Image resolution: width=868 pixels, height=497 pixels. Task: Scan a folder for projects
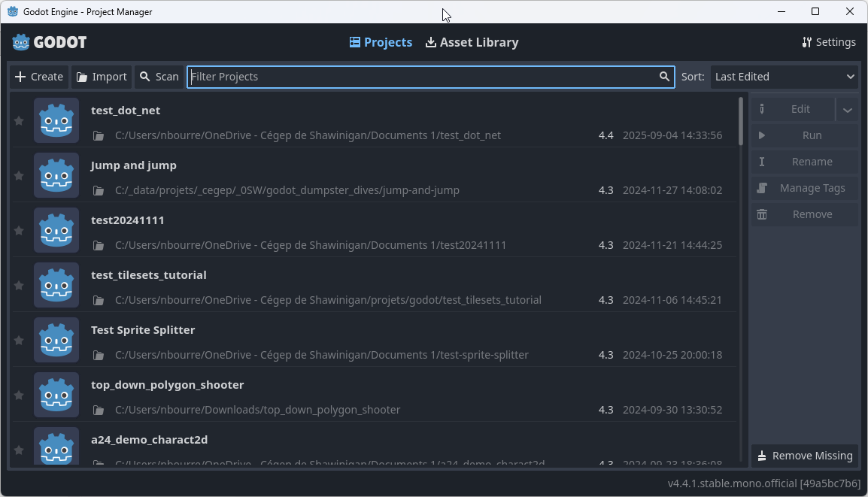pyautogui.click(x=159, y=77)
